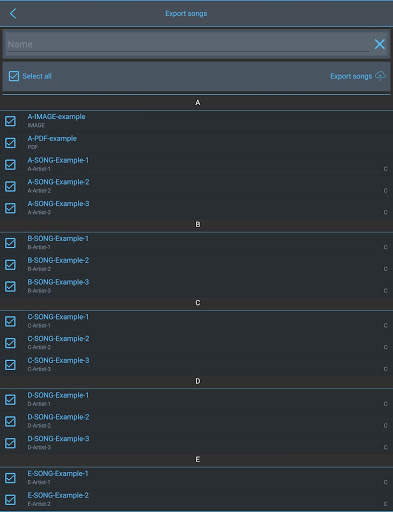Click A-Artist-1 artist name

click(39, 169)
